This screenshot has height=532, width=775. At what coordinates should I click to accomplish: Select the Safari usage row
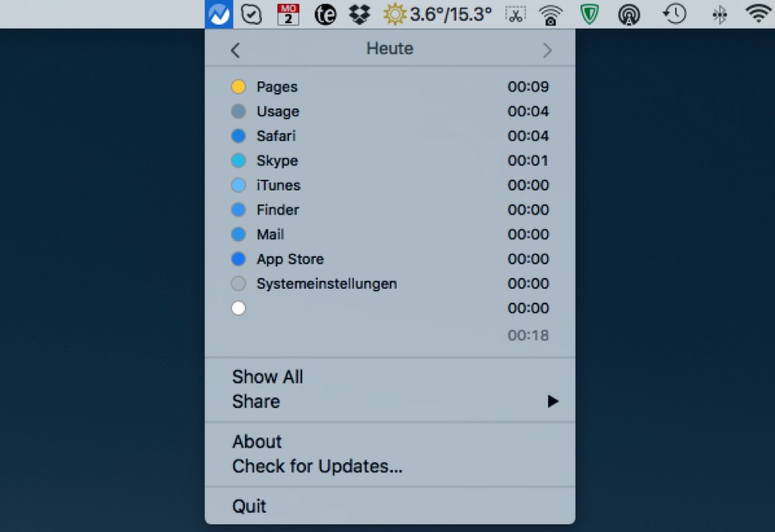point(389,136)
